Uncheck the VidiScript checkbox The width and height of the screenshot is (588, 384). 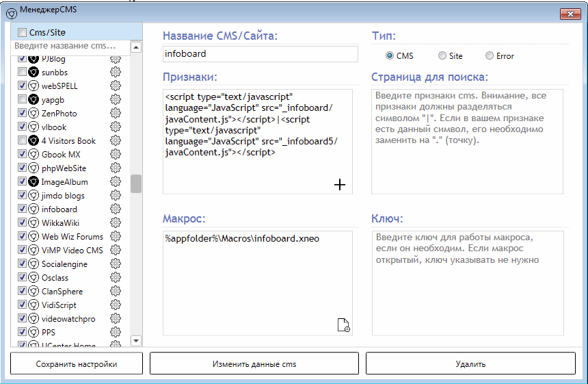tap(22, 305)
